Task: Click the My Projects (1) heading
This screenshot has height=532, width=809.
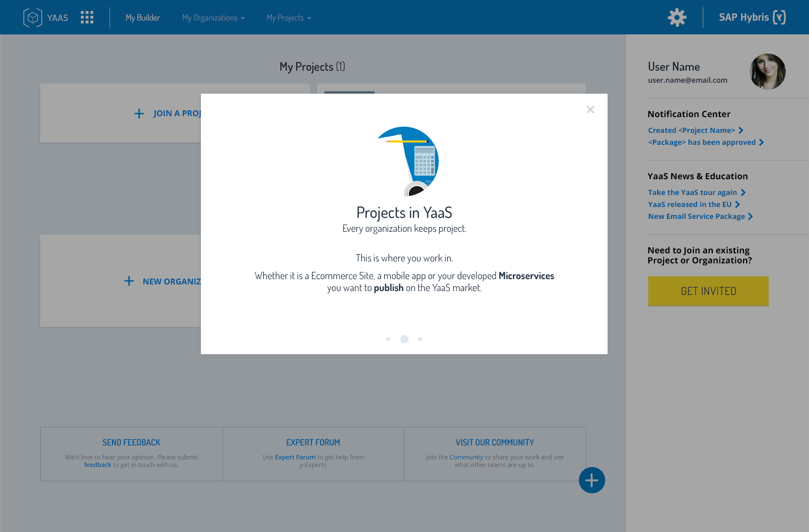Action: tap(312, 67)
